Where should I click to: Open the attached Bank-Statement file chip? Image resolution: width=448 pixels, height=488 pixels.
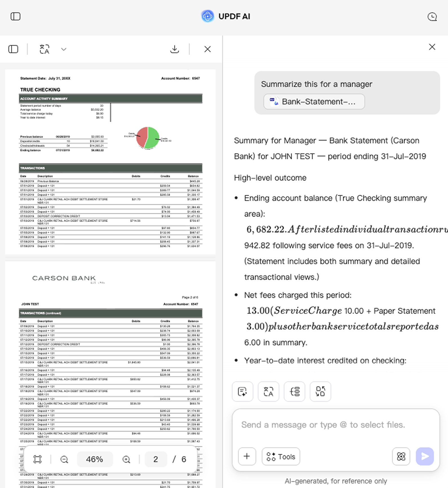314,102
